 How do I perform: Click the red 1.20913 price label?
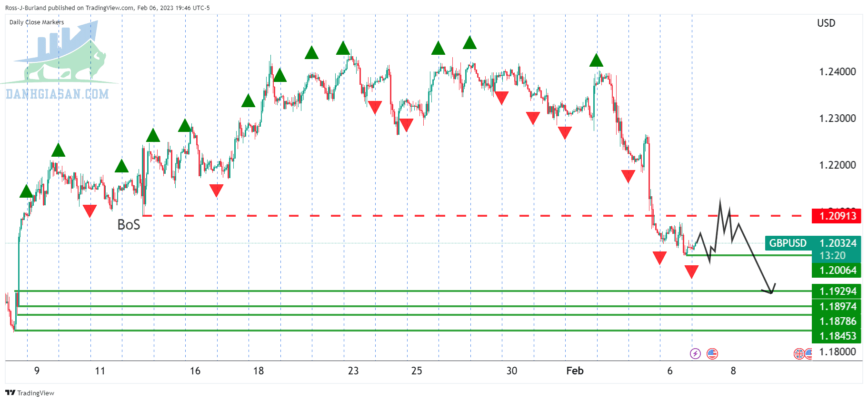click(837, 216)
